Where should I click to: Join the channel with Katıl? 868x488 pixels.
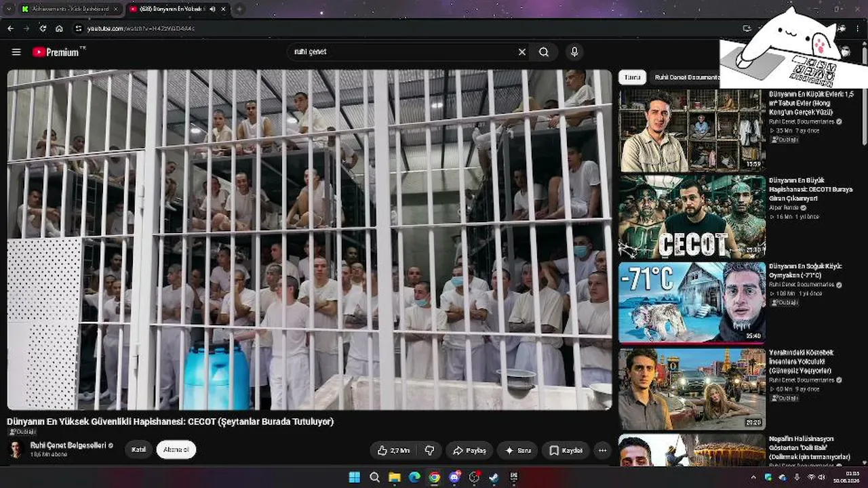point(139,450)
